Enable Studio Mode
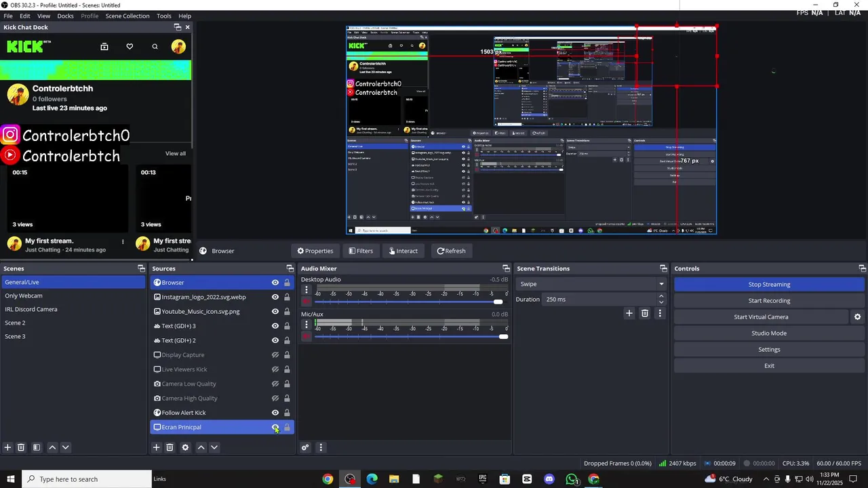 tap(769, 333)
